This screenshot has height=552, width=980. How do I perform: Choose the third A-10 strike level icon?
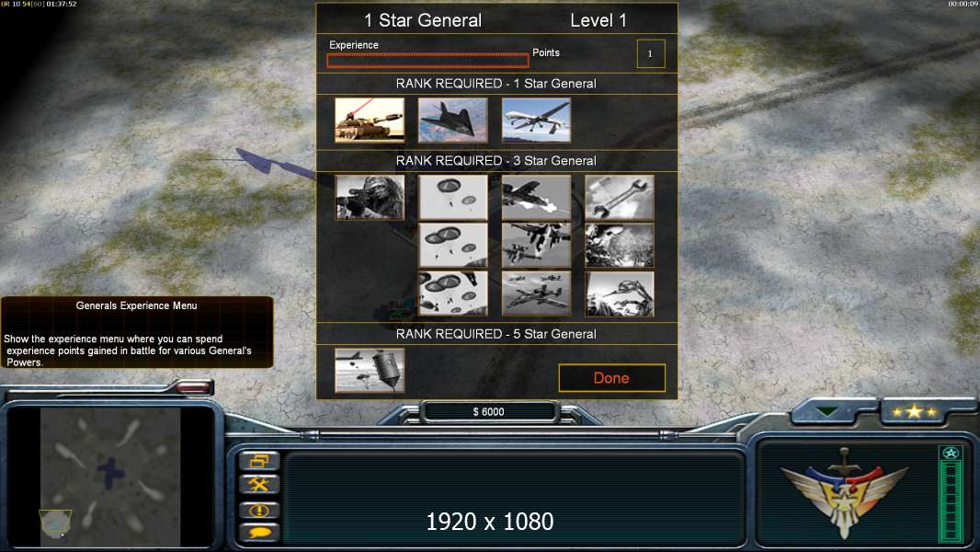click(x=536, y=293)
